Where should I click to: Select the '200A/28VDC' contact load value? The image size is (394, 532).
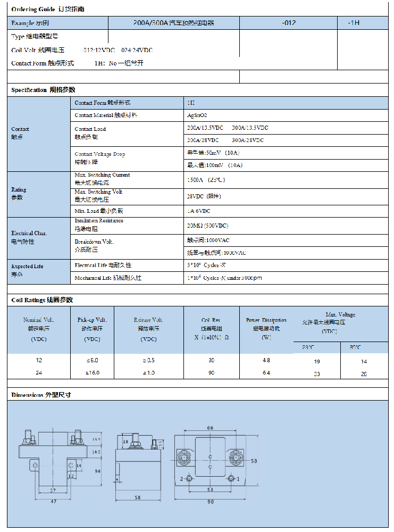pyautogui.click(x=203, y=140)
